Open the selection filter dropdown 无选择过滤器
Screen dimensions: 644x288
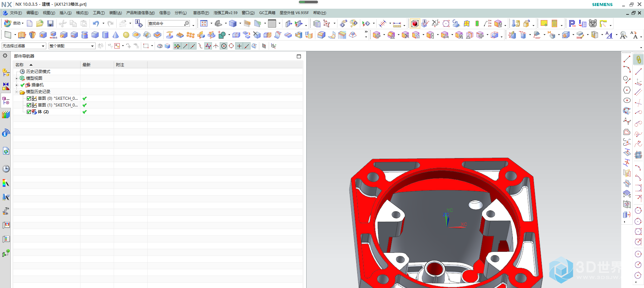(x=23, y=46)
